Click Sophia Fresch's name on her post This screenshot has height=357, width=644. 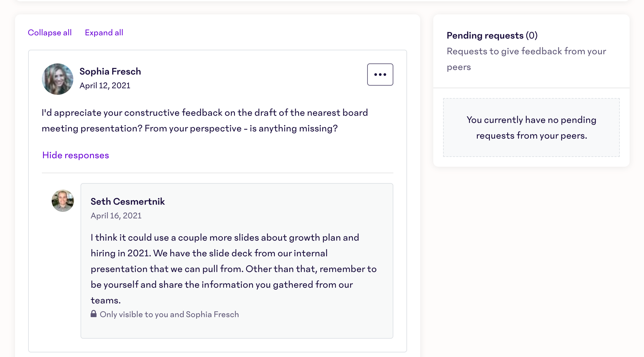(x=110, y=71)
